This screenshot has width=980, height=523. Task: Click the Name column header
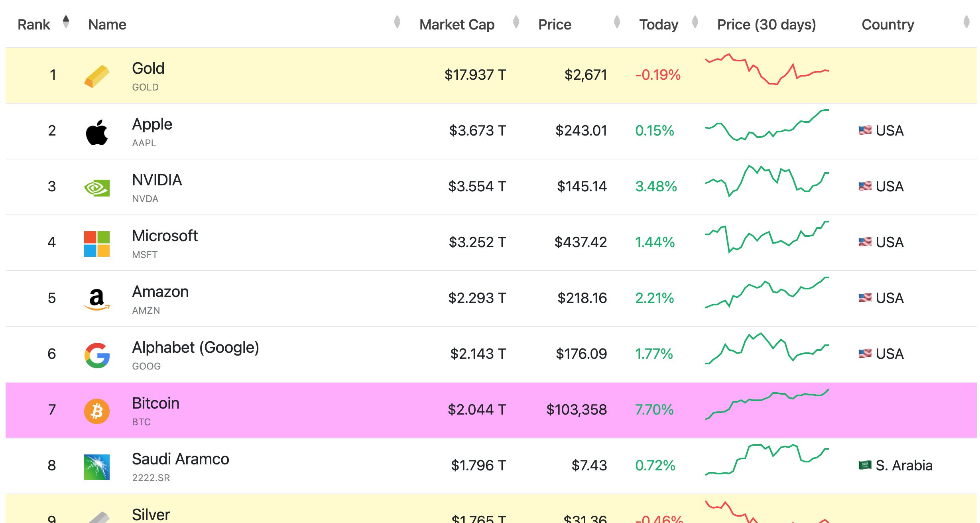(107, 25)
